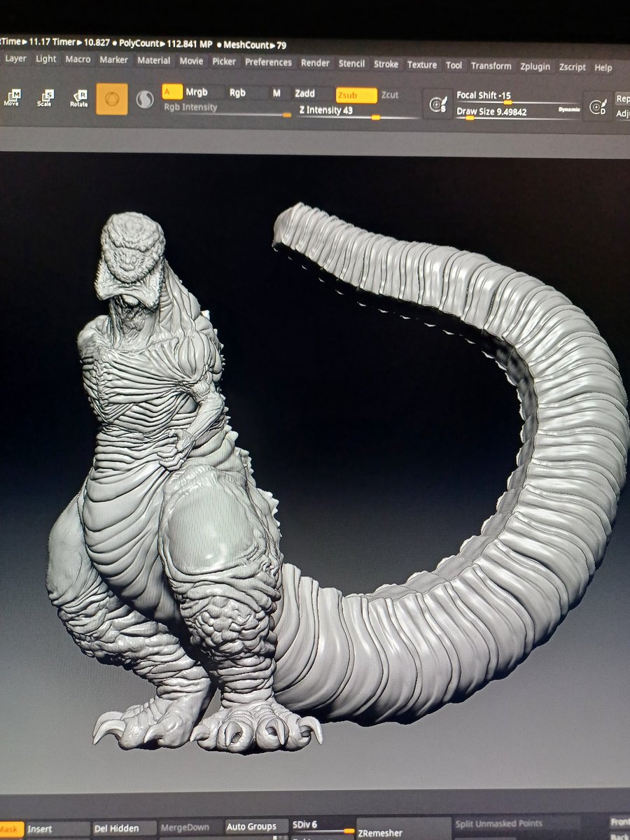Open the Help menu
Image resolution: width=630 pixels, height=840 pixels.
click(x=603, y=68)
